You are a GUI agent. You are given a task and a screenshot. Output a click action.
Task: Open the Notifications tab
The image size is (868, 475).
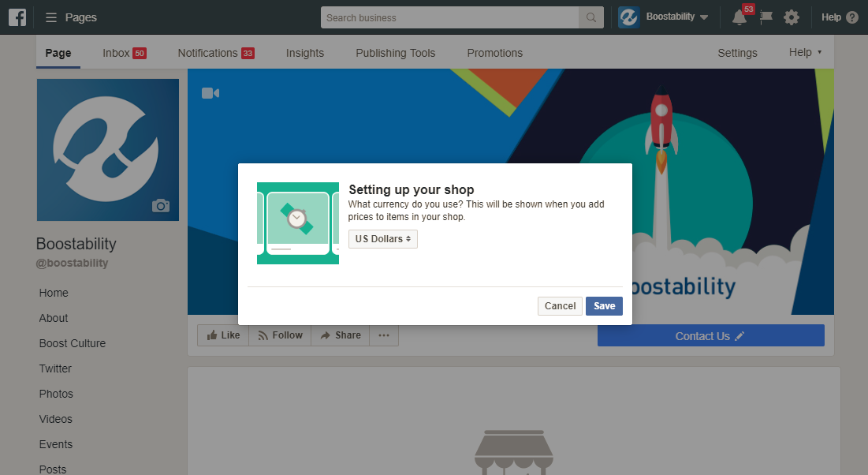click(216, 53)
